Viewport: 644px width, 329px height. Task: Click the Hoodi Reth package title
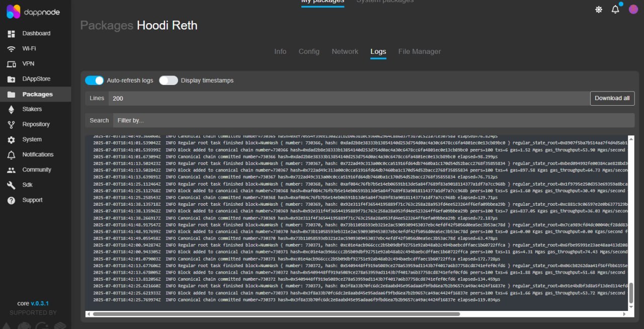(167, 26)
